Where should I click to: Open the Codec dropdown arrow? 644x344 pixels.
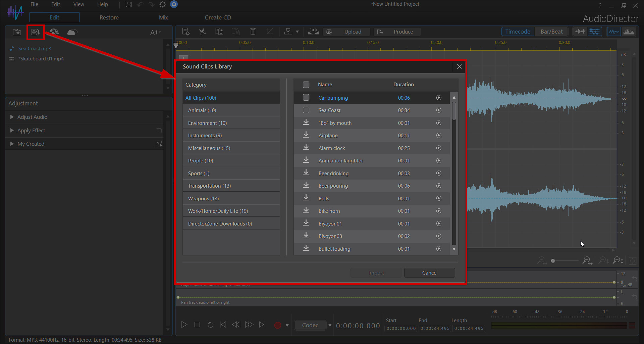(x=330, y=325)
